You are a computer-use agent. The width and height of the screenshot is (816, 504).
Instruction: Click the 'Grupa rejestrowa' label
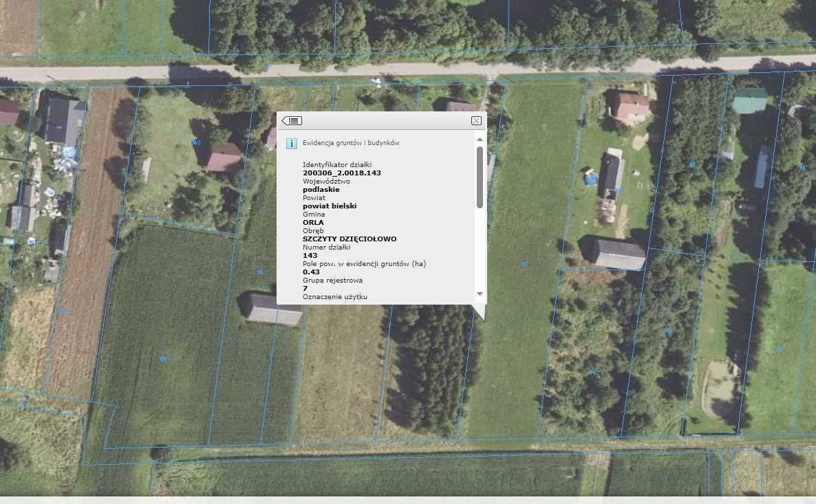click(332, 281)
